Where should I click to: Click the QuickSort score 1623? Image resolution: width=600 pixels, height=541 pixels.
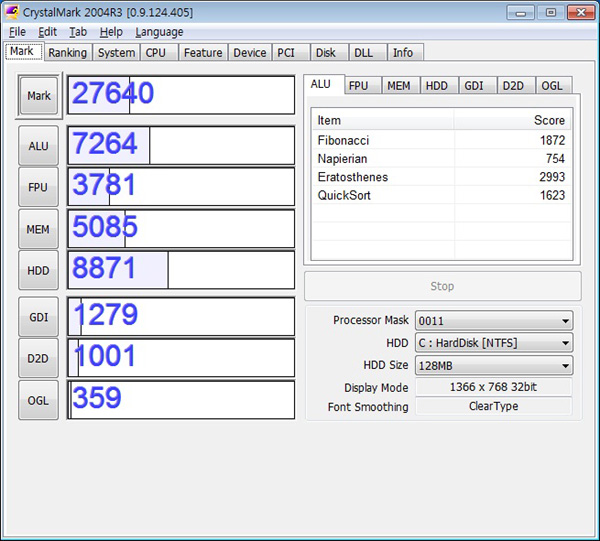553,196
